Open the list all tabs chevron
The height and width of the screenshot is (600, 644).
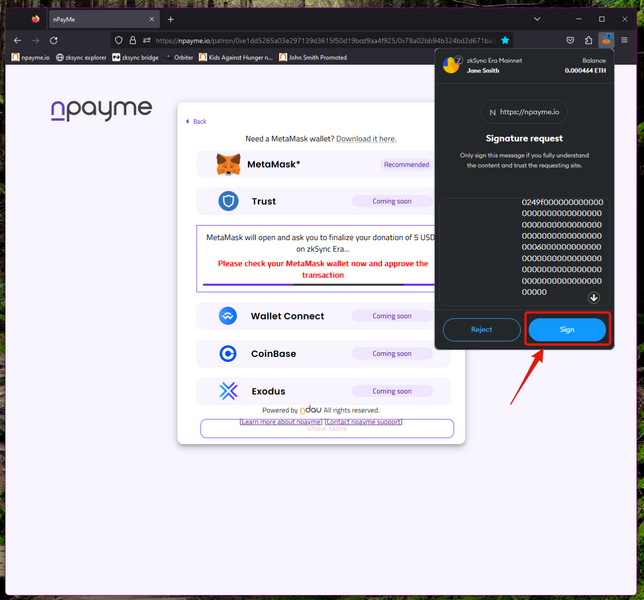tap(537, 19)
